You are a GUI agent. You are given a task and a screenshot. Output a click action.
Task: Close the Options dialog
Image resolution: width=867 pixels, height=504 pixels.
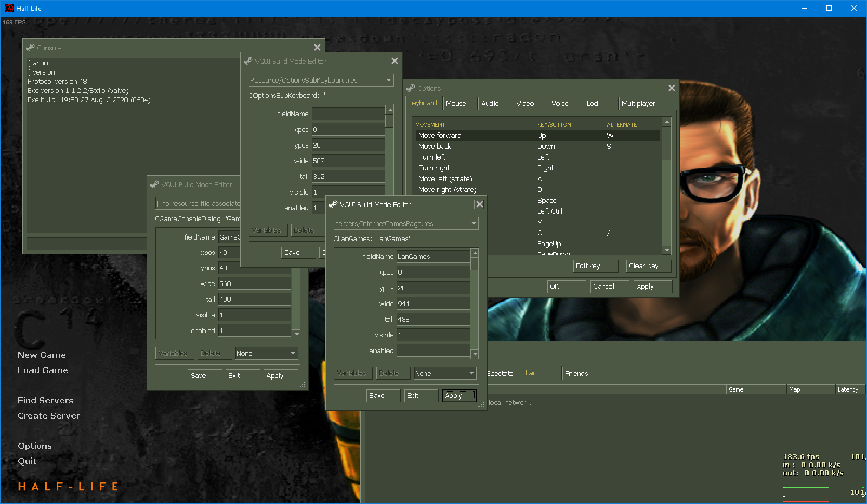pos(672,88)
